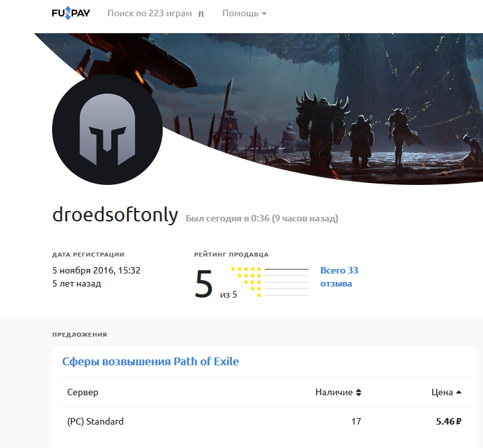The width and height of the screenshot is (483, 448).
Task: Click the 5.46 ₽ price value
Action: pyautogui.click(x=448, y=421)
